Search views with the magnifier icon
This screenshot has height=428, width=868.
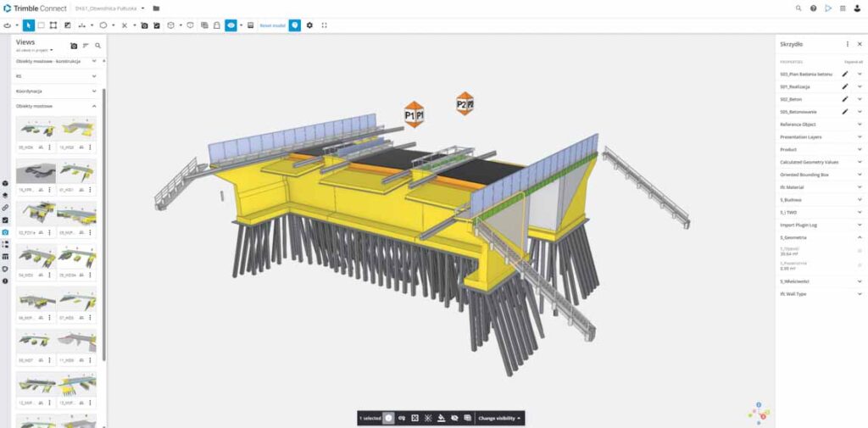pos(98,46)
